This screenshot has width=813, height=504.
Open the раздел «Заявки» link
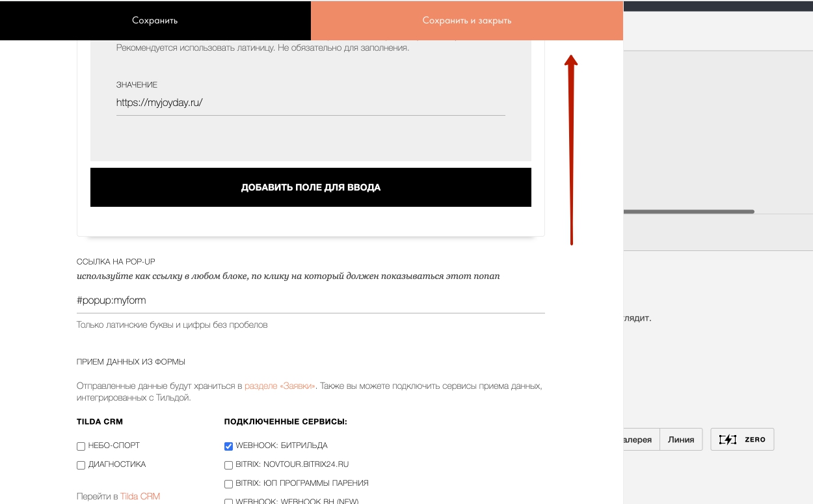[280, 386]
